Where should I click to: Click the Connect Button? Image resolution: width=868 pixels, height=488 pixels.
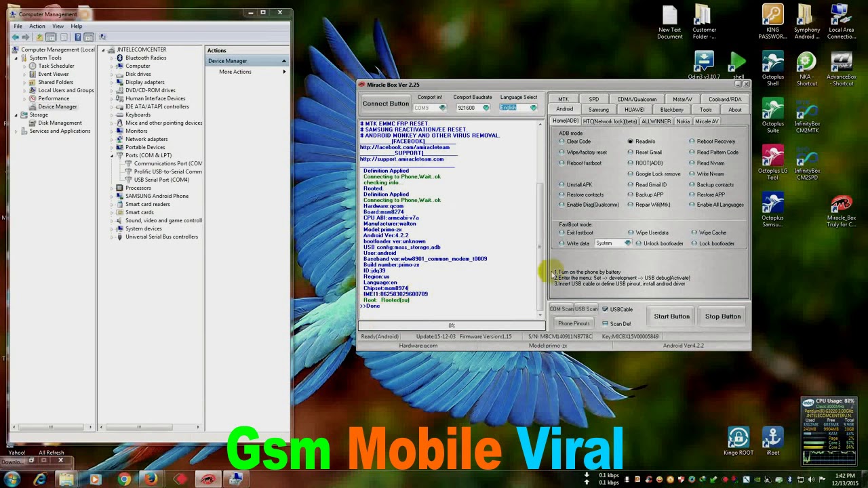385,104
